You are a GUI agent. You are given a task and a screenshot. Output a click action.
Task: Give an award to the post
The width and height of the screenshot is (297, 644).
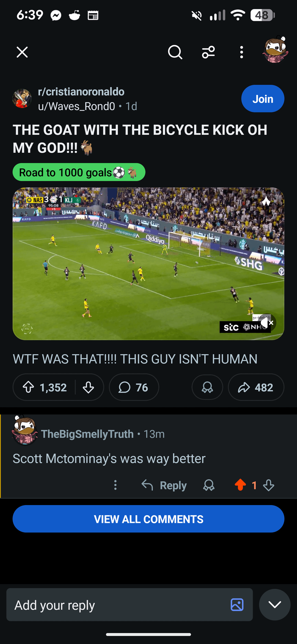[x=207, y=387]
